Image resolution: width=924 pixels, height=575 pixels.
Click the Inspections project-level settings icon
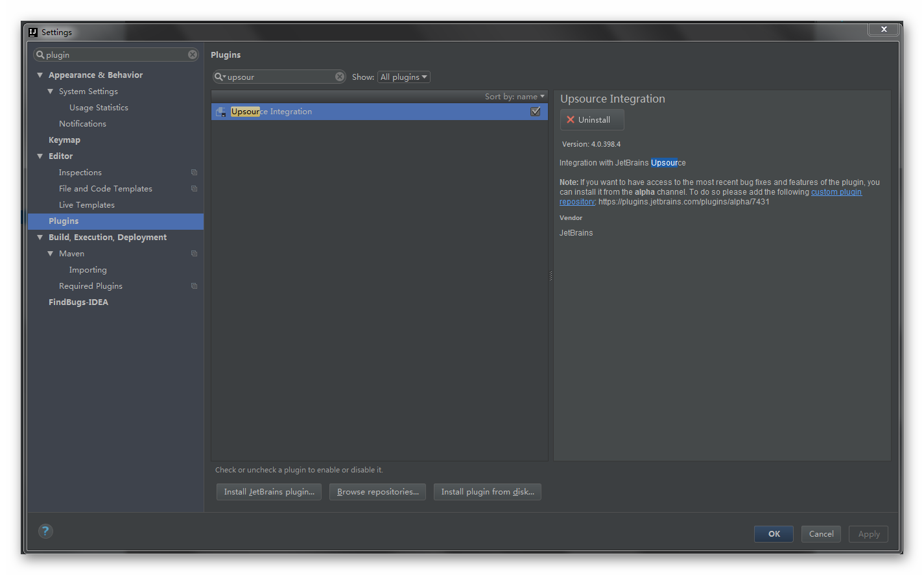(x=194, y=173)
